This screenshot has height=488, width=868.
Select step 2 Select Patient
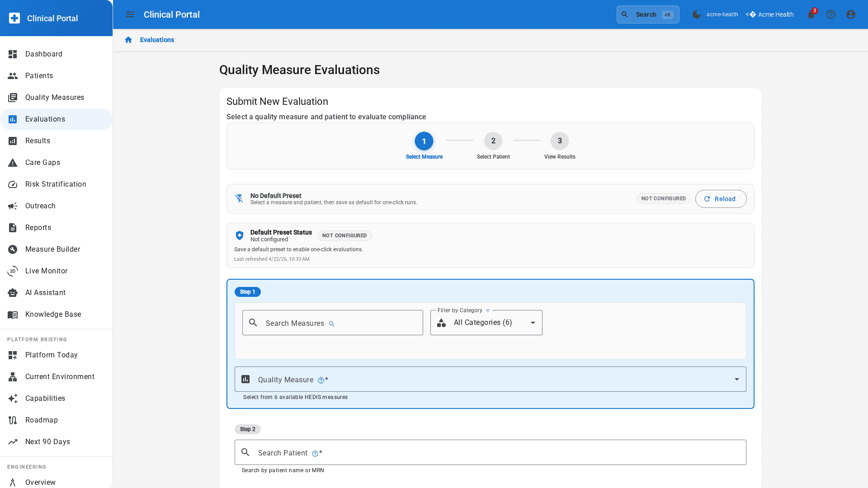(x=493, y=141)
